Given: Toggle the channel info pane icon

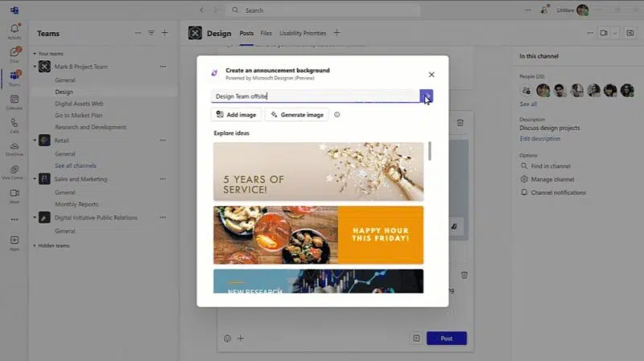Looking at the screenshot, I should [x=630, y=33].
